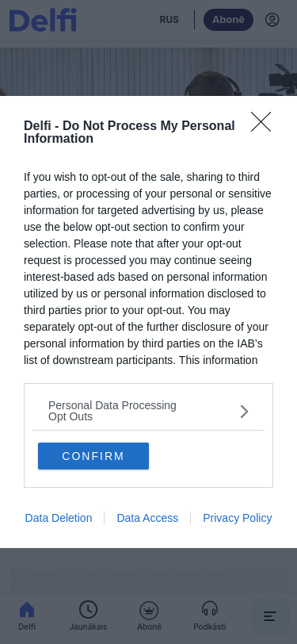297x644 pixels.
Task: Click the dialog title 'Do Not Process My Personal Information'
Action: [x=129, y=132]
